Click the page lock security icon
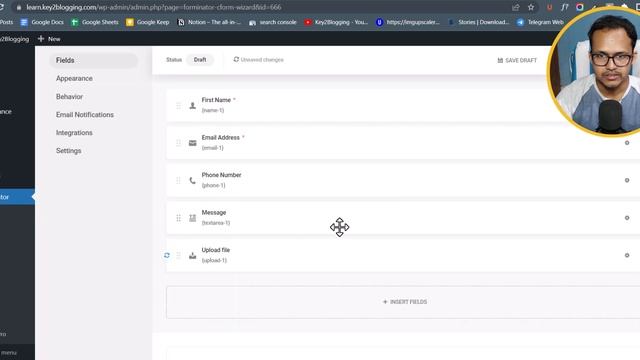The image size is (640, 360). click(19, 7)
